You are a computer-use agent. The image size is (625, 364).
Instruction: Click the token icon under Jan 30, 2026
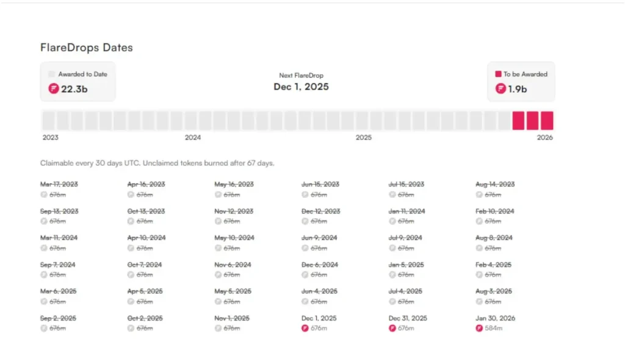pos(480,329)
